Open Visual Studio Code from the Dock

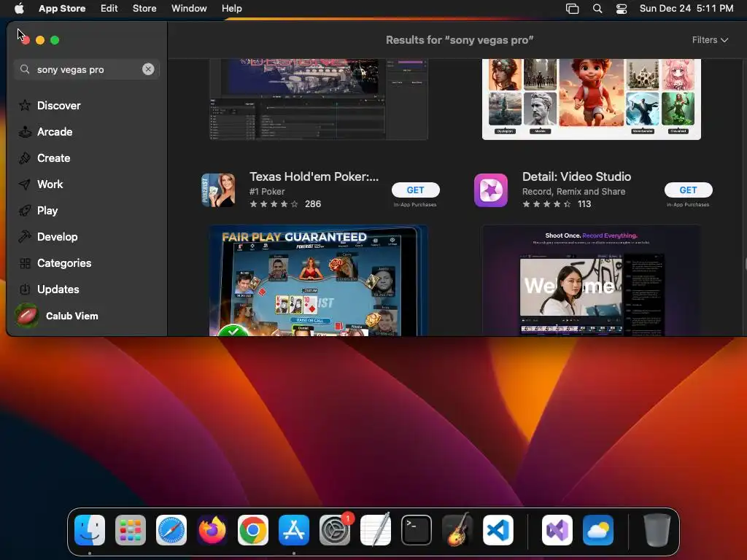(x=498, y=529)
